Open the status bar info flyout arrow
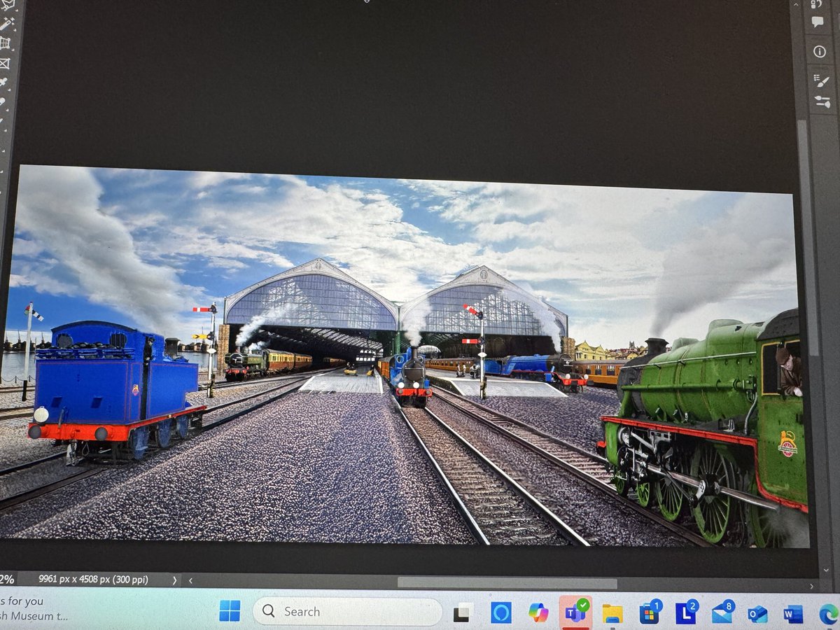The image size is (840, 630). pos(174,580)
